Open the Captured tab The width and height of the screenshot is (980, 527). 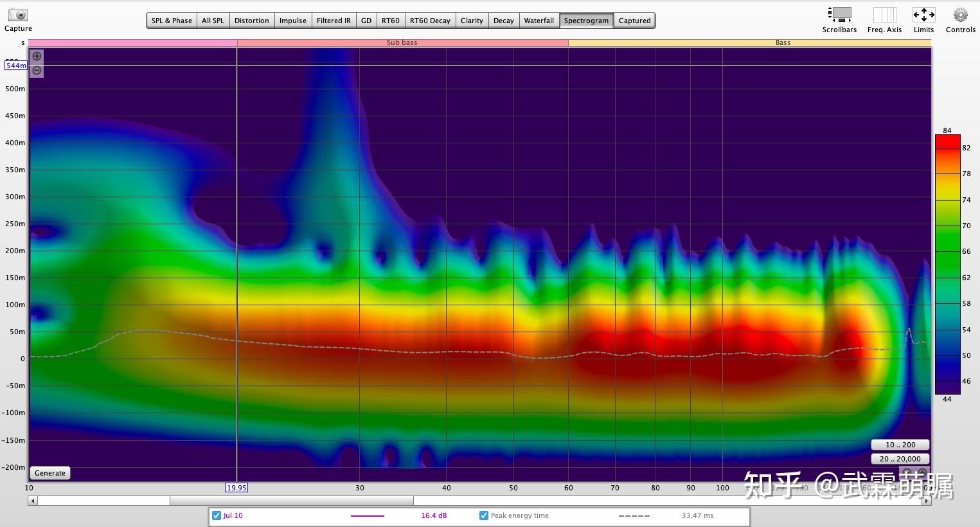tap(634, 21)
